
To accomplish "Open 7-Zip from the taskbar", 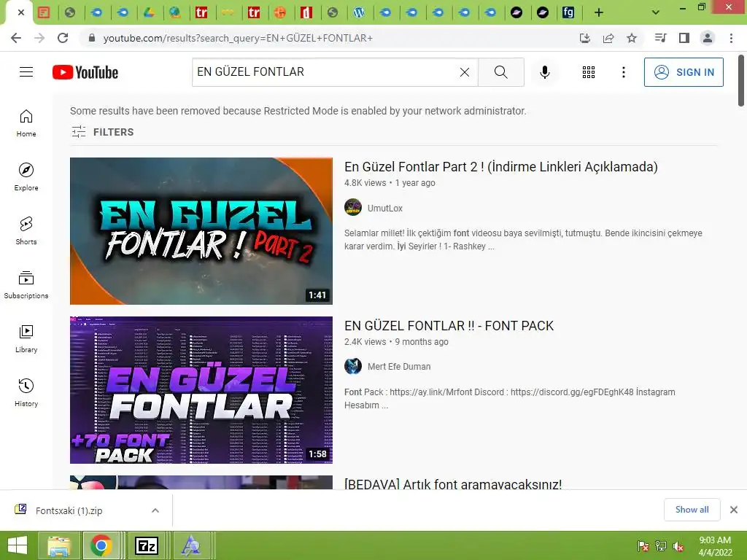I will pos(146,545).
